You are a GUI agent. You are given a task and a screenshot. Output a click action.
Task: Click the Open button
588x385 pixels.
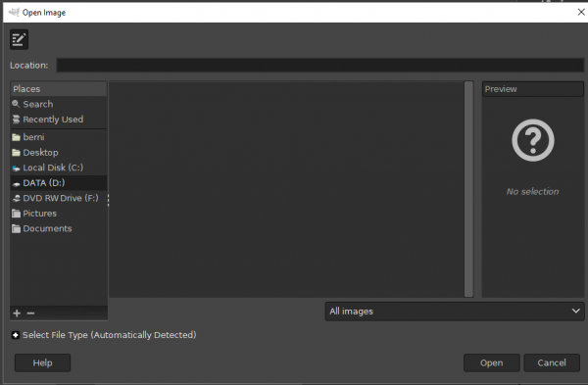coord(492,362)
